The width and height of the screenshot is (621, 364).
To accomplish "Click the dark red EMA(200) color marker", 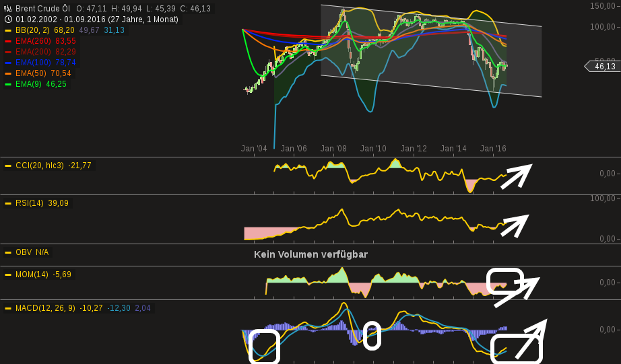I will 8,52.
